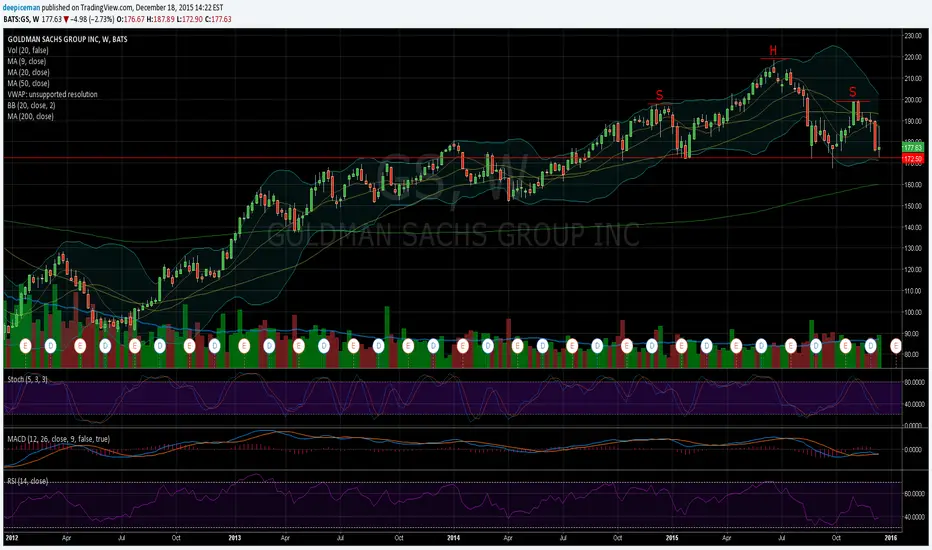
Task: Click the E earnings marker past the last candle
Action: [896, 345]
